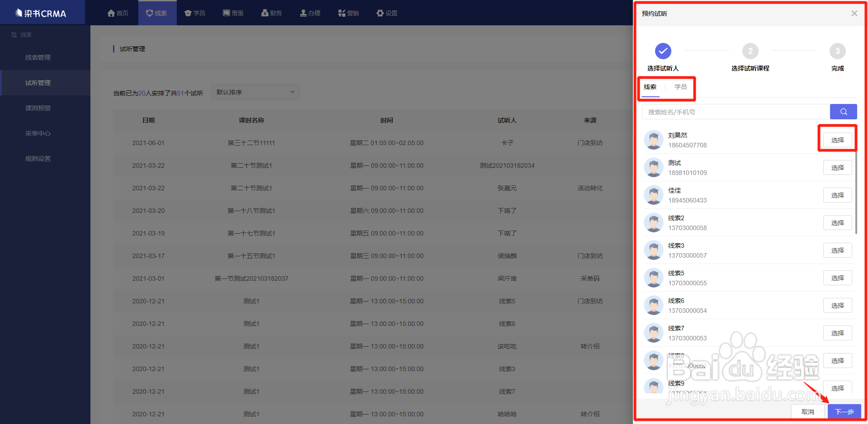868x424 pixels.
Task: Click the money bag icon beside 财务
Action: pyautogui.click(x=265, y=13)
